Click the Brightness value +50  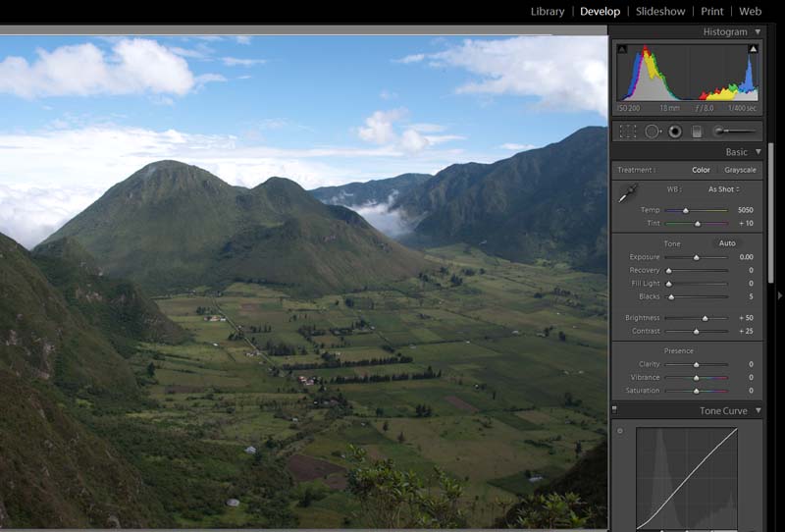[746, 318]
